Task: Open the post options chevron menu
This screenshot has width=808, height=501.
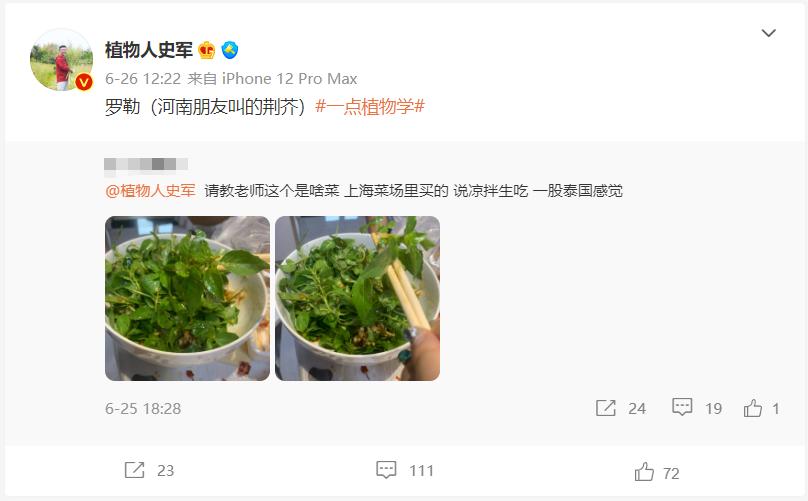Action: point(768,33)
